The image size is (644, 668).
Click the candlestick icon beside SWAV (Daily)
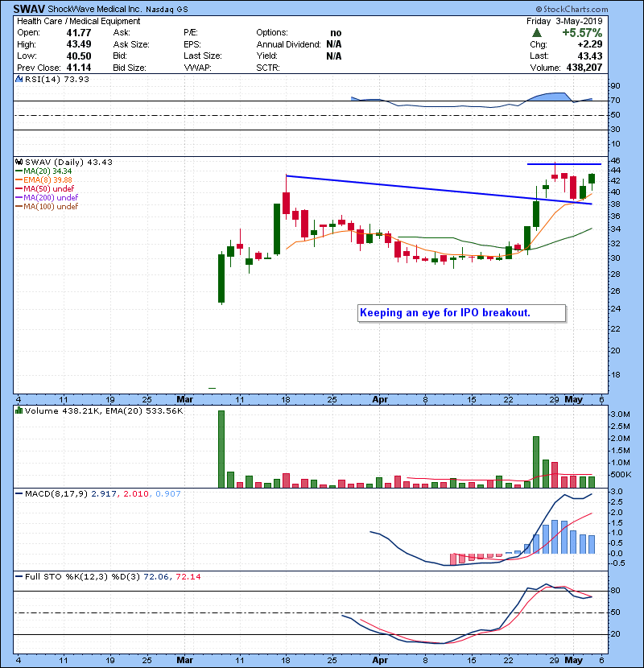pos(19,162)
